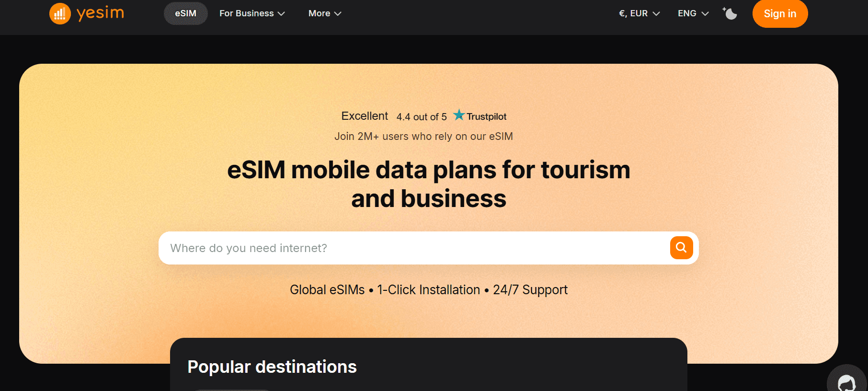Select the eSIM tab in the navigation
Screen dimensions: 868x391
(x=185, y=13)
